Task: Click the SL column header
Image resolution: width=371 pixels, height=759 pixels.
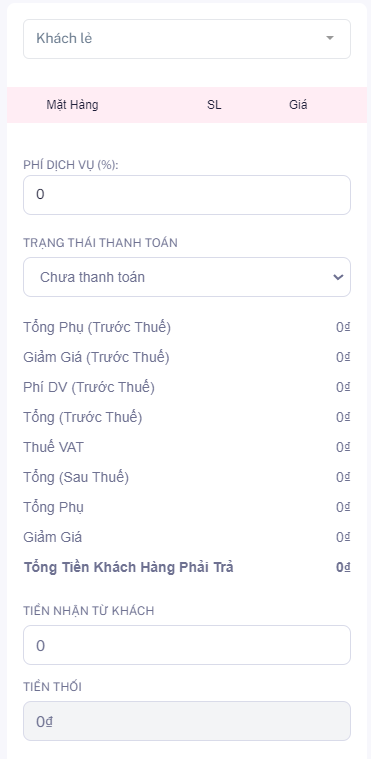Action: 214,105
